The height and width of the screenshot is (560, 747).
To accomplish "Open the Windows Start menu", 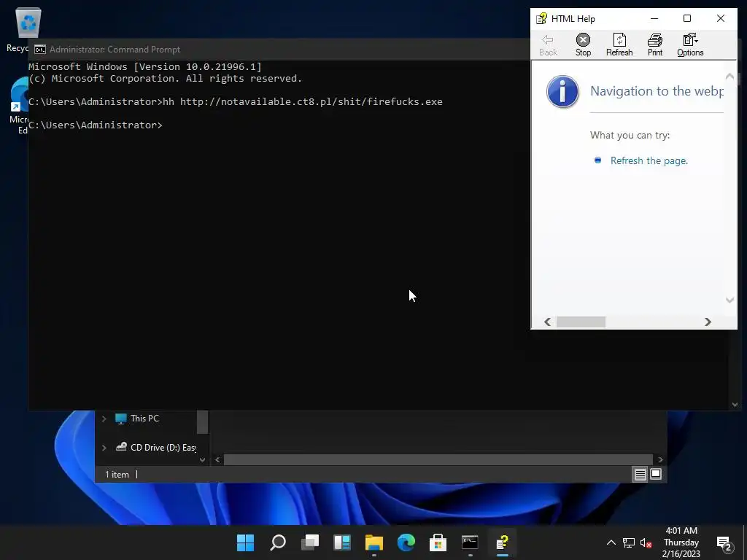I will pyautogui.click(x=246, y=542).
